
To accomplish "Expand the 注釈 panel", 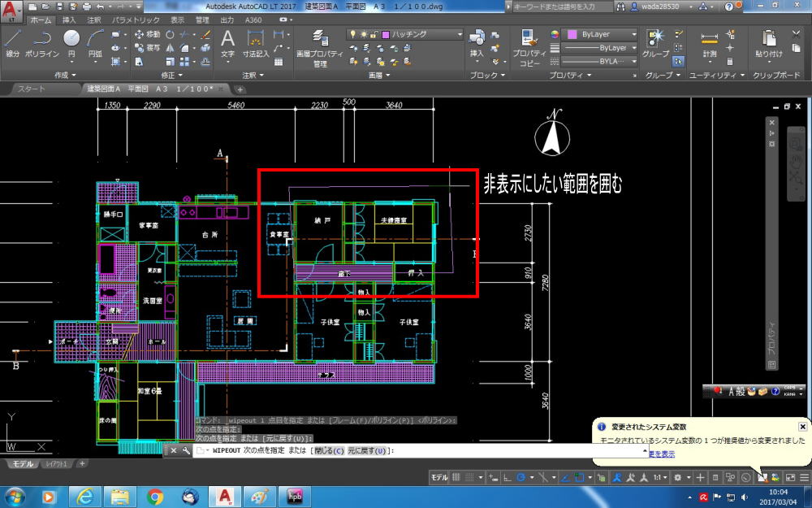I will 253,75.
